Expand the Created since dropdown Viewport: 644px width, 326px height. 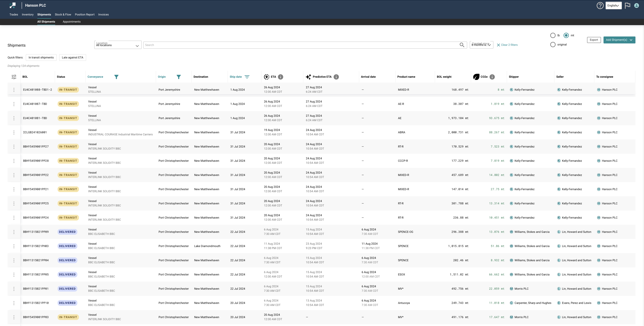[x=481, y=45]
